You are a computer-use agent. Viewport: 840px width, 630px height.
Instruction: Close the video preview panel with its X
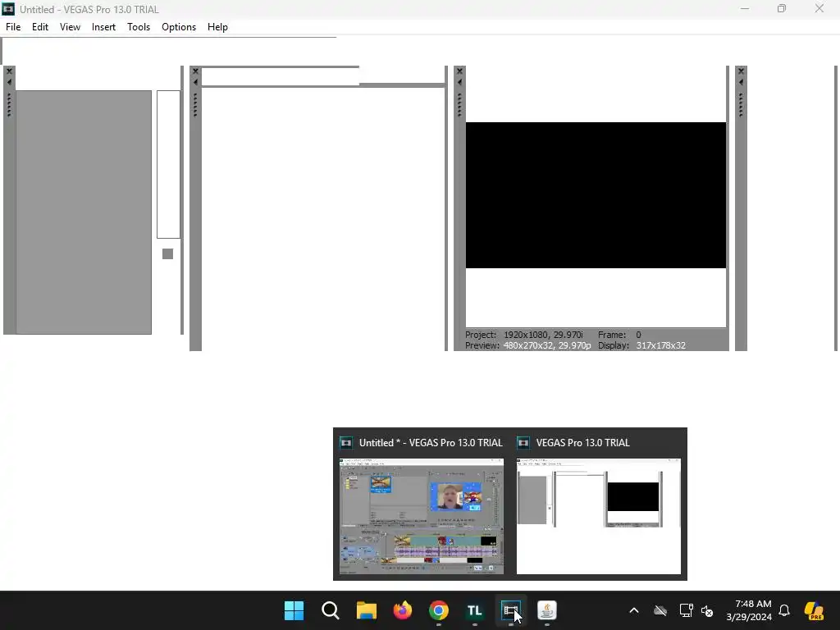459,71
